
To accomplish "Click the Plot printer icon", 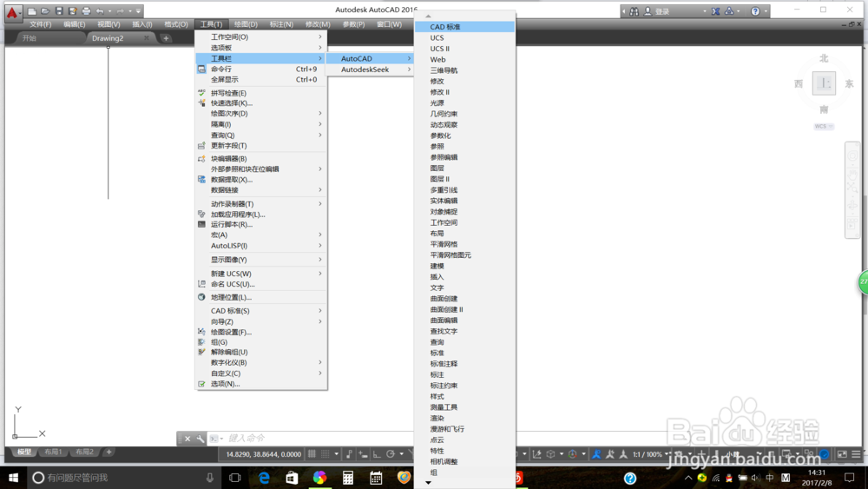I will [x=86, y=11].
